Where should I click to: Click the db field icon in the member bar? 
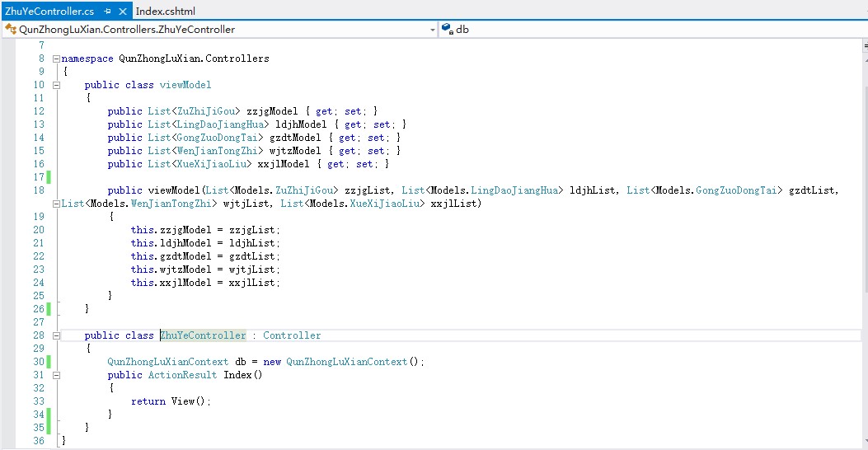click(448, 29)
